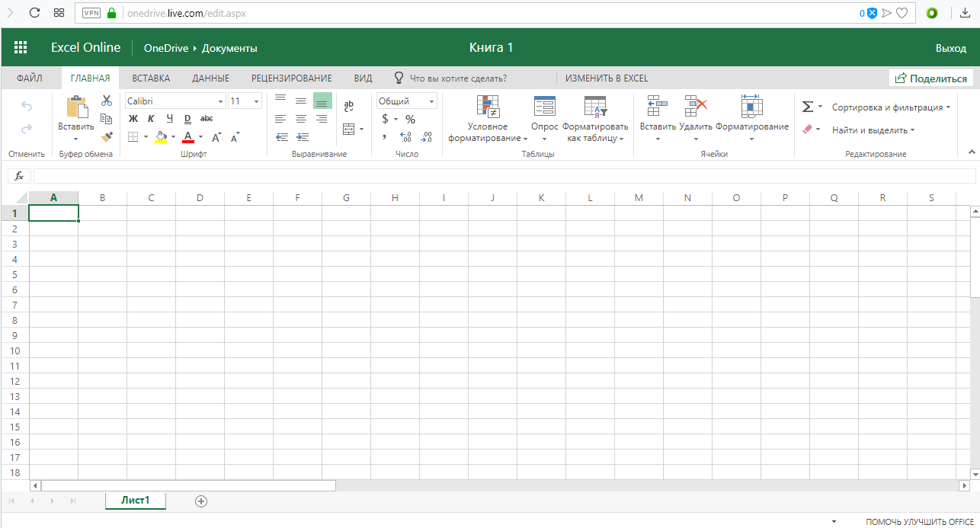Apply the currency $ format
The image size is (980, 528).
coord(386,119)
